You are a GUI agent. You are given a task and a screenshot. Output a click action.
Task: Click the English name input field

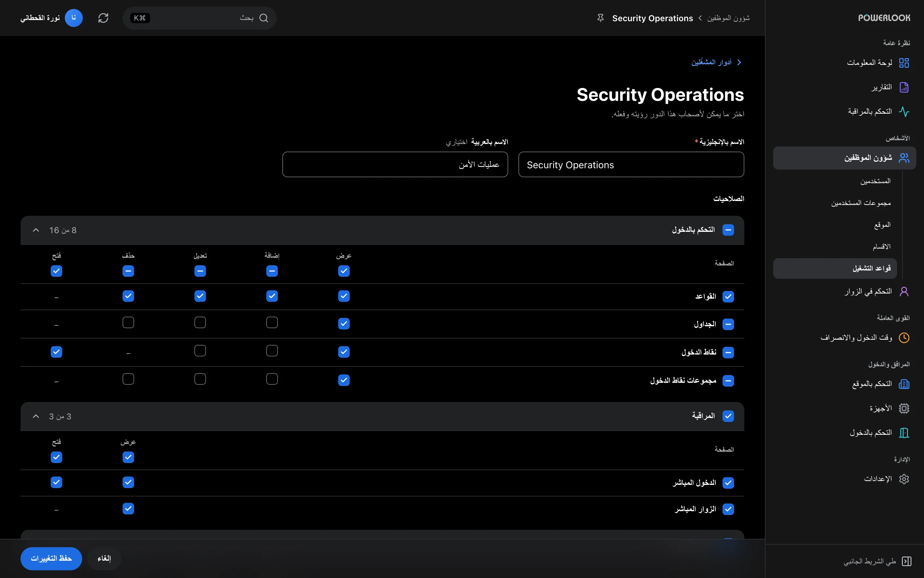631,165
